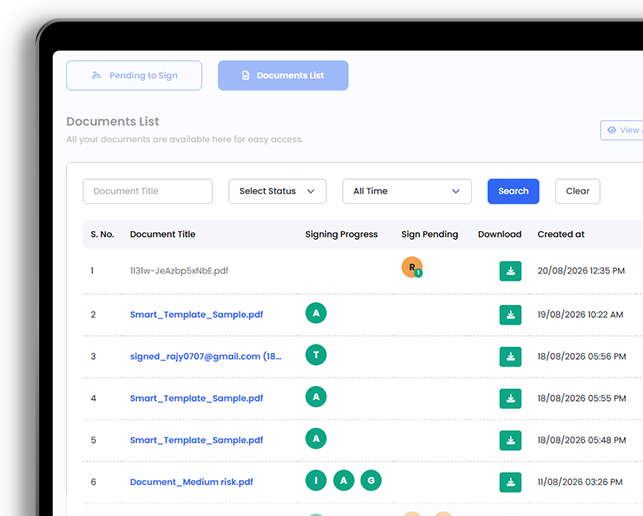Click green A signer avatar in row 6
The image size is (643, 516).
tap(344, 480)
